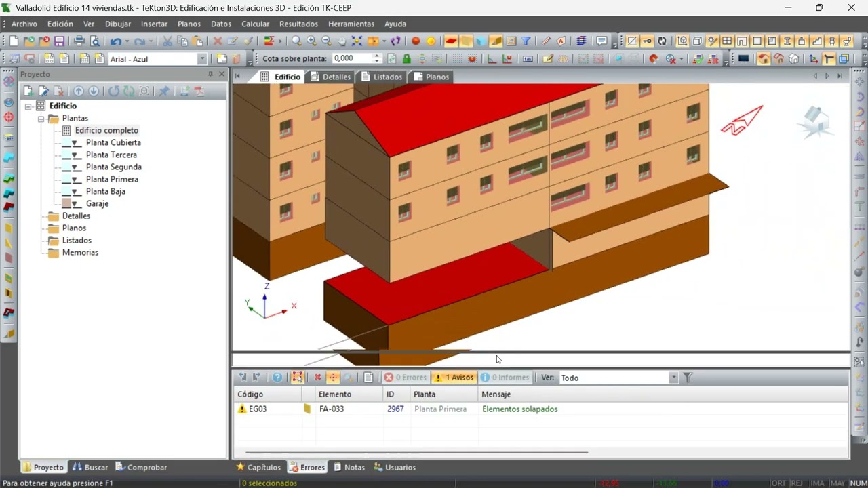Open the Calcular menu

256,24
